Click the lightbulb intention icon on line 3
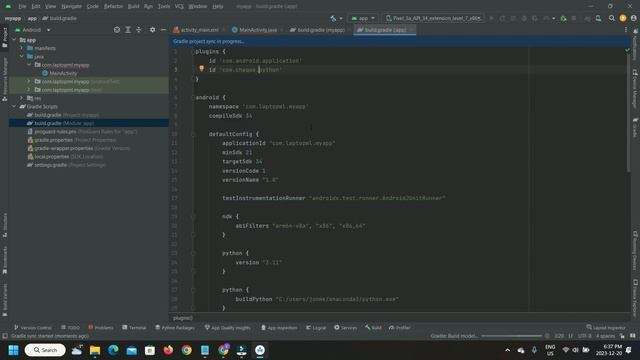This screenshot has height=360, width=640. (201, 69)
